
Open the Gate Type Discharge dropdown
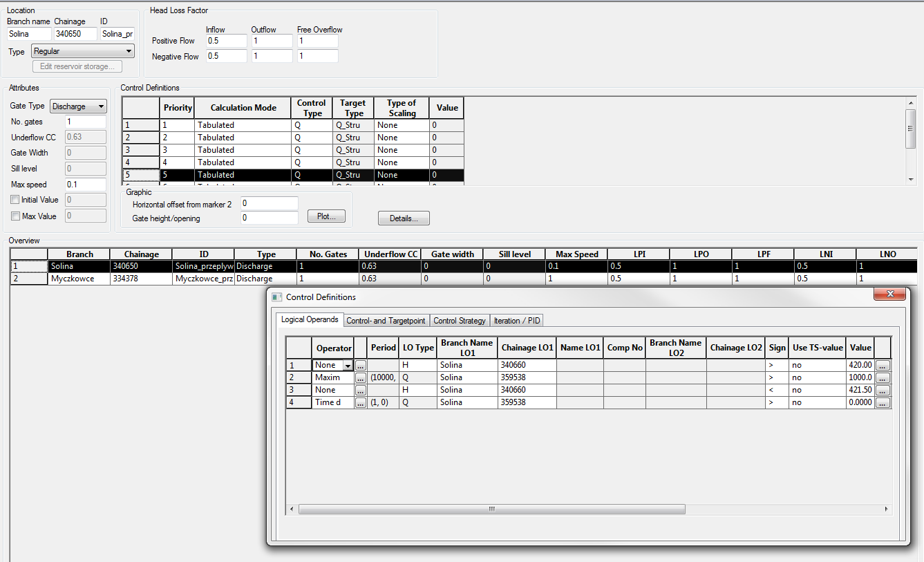tap(78, 106)
